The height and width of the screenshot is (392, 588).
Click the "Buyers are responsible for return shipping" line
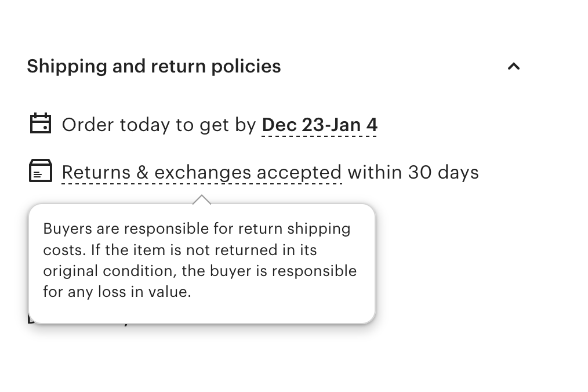197,228
